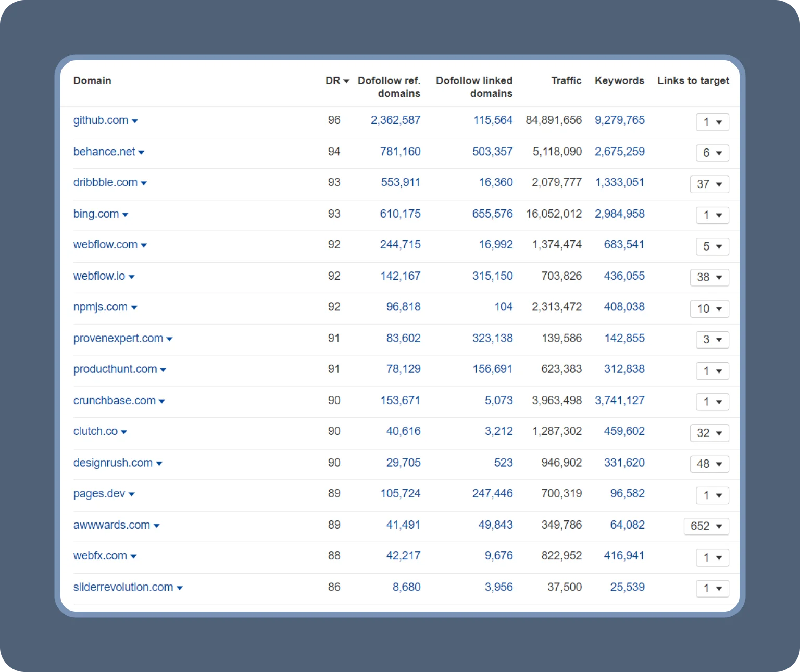Expand github.com links to target box

[x=712, y=122]
